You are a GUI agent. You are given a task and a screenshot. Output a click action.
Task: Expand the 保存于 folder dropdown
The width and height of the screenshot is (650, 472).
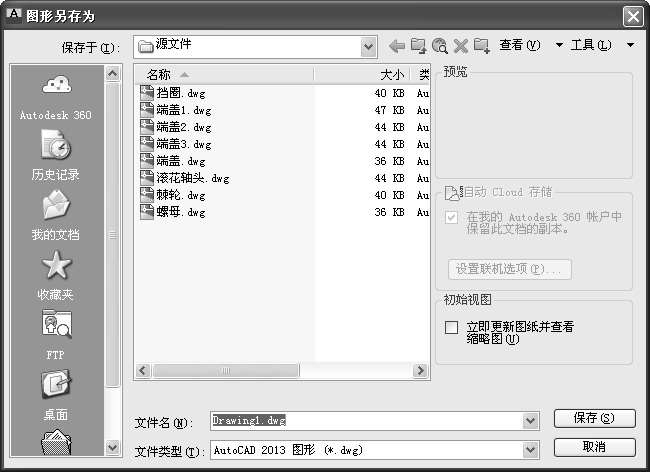coord(369,46)
